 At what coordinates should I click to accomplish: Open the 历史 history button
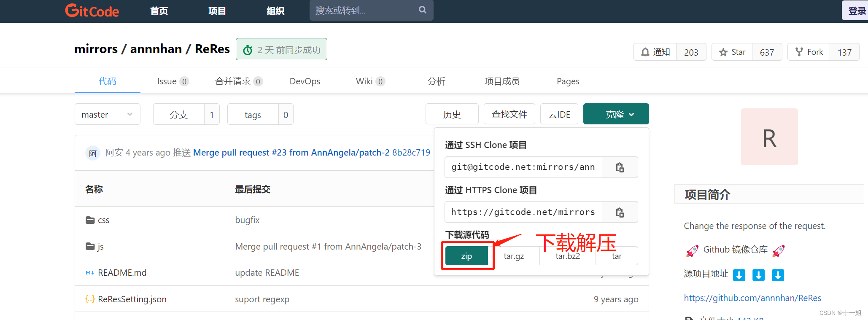click(x=452, y=114)
